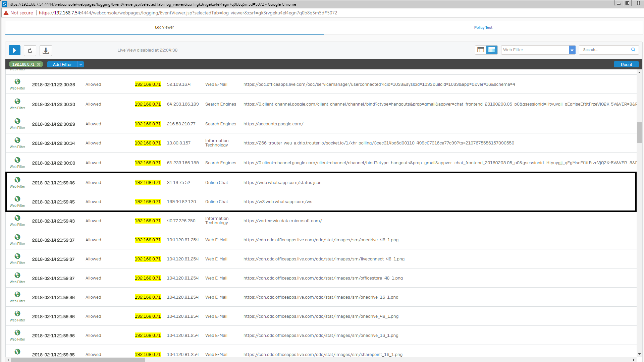
Task: Click Online Chat category in 21:59:46 row
Action: tap(217, 183)
